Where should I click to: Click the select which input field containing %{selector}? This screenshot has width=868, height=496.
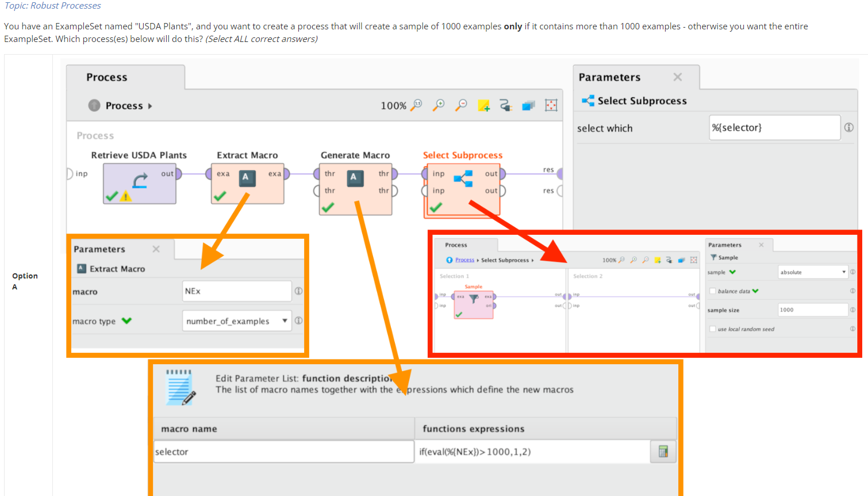[x=775, y=127]
